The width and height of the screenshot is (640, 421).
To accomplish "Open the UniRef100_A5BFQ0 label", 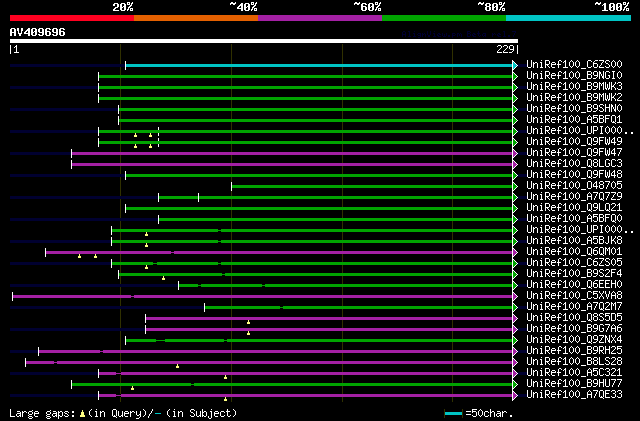I will (574, 219).
